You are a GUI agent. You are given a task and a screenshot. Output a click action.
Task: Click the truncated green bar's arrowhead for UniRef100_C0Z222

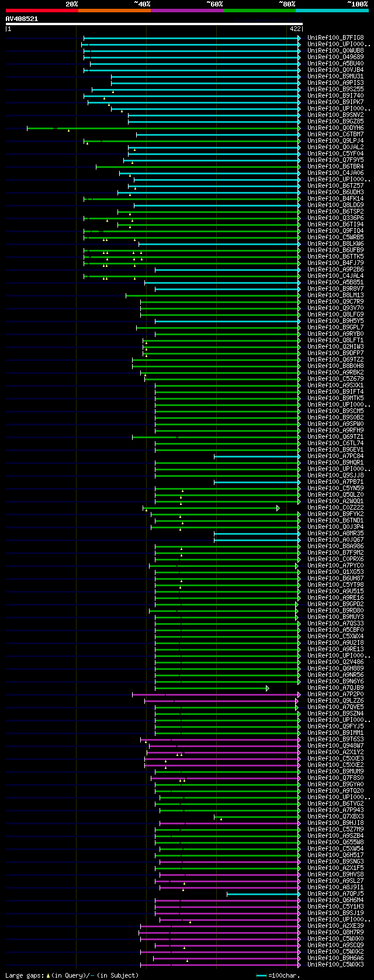pos(278,508)
